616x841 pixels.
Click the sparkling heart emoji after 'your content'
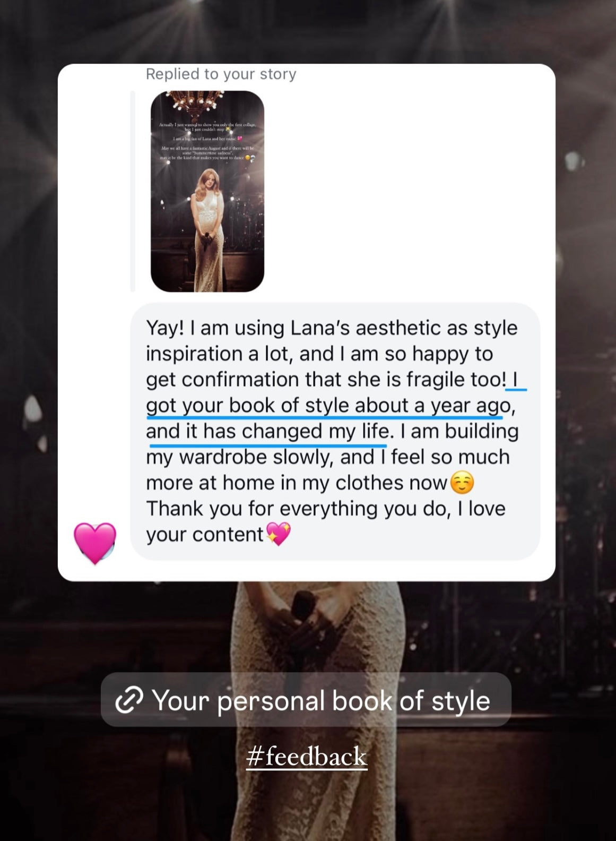point(278,534)
